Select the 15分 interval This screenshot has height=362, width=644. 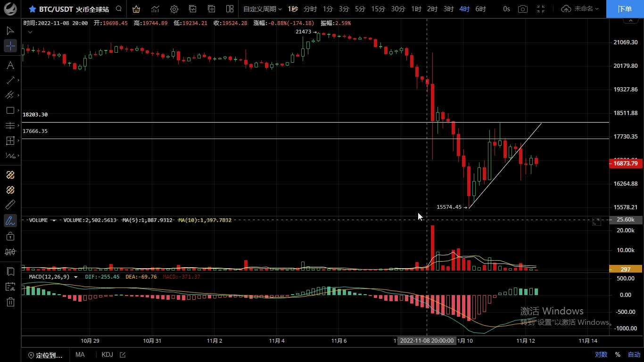pyautogui.click(x=378, y=9)
